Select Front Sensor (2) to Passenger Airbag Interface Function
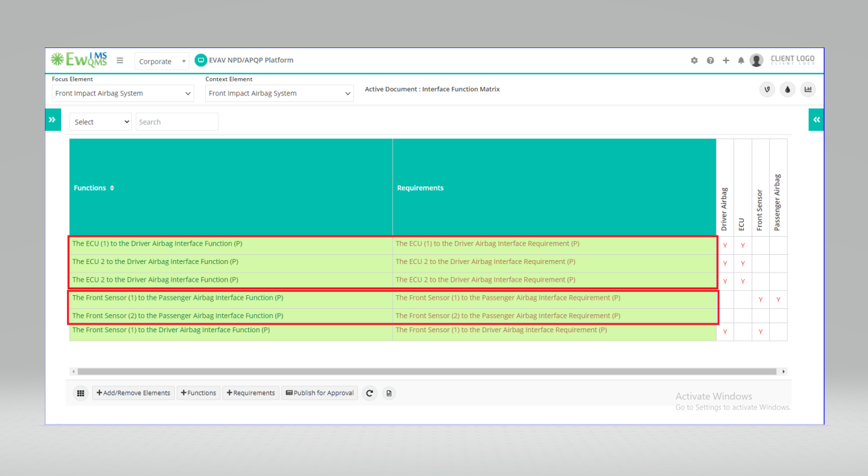This screenshot has width=868, height=476. click(177, 316)
